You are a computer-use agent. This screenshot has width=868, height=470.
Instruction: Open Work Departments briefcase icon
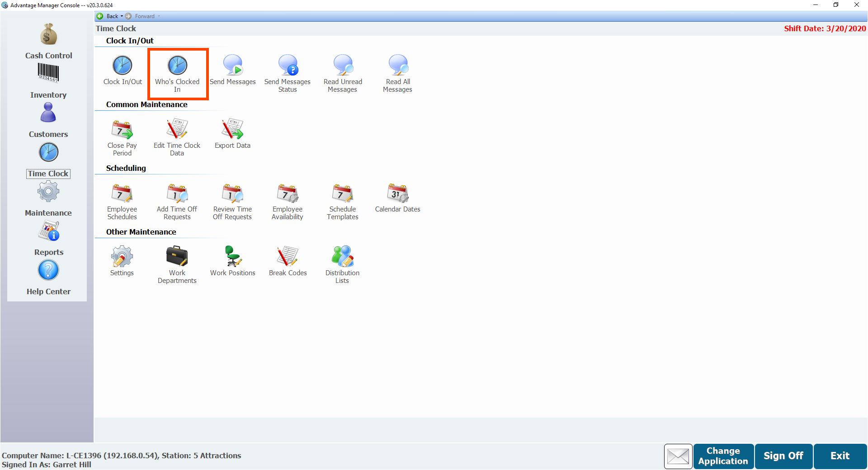tap(177, 257)
